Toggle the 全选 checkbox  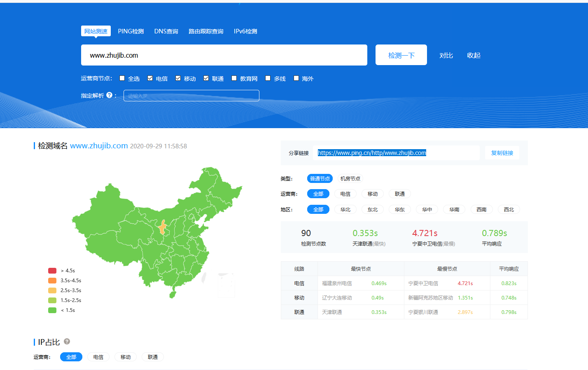point(122,78)
